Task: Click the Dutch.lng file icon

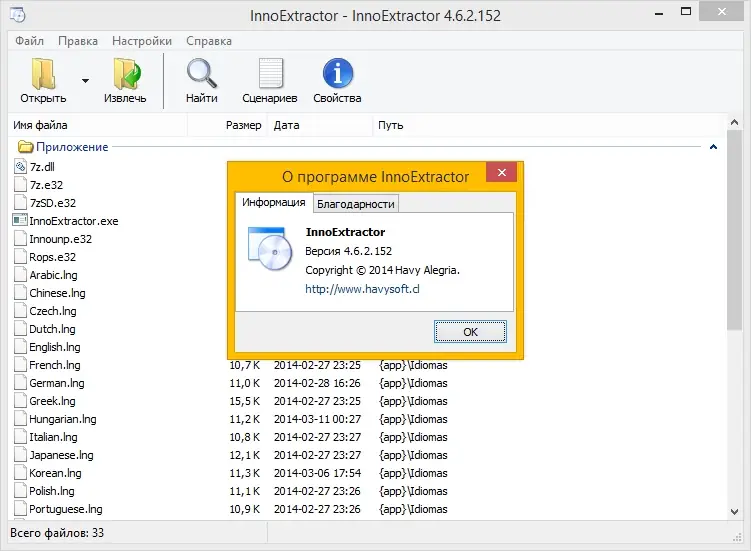Action: [20, 329]
